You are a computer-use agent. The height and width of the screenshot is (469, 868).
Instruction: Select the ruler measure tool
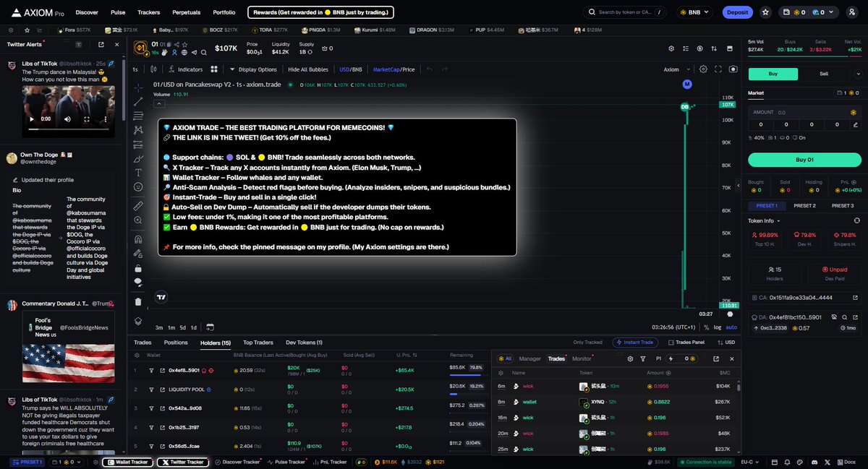point(138,206)
